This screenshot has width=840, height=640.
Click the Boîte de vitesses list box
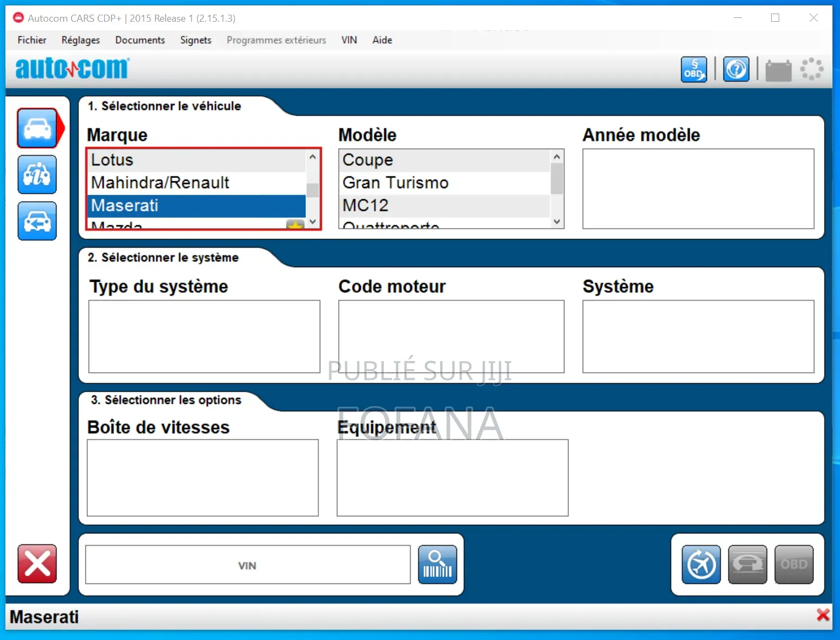coord(203,478)
